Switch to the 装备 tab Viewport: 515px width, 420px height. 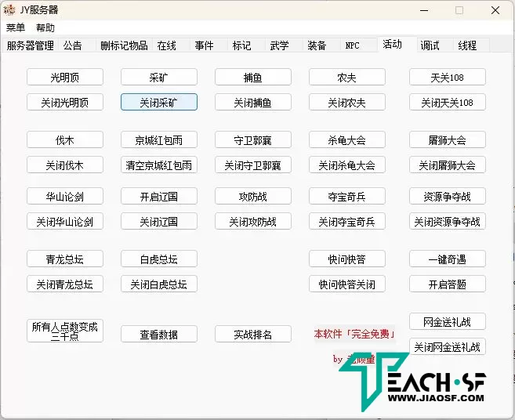click(321, 45)
